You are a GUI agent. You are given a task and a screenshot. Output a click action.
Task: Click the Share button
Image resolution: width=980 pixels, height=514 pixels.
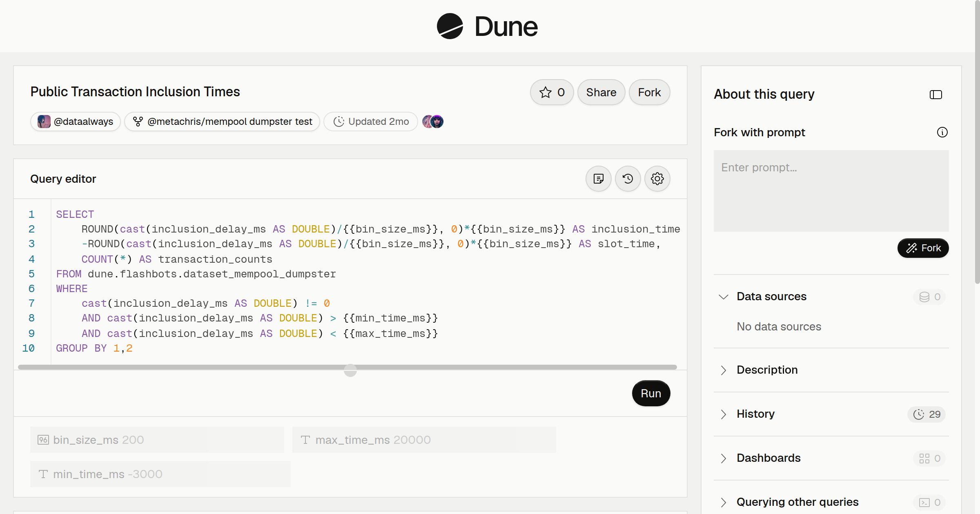(x=601, y=92)
